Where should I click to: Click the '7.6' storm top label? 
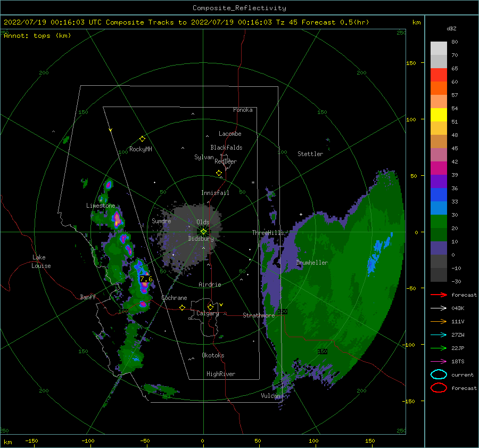(x=146, y=279)
